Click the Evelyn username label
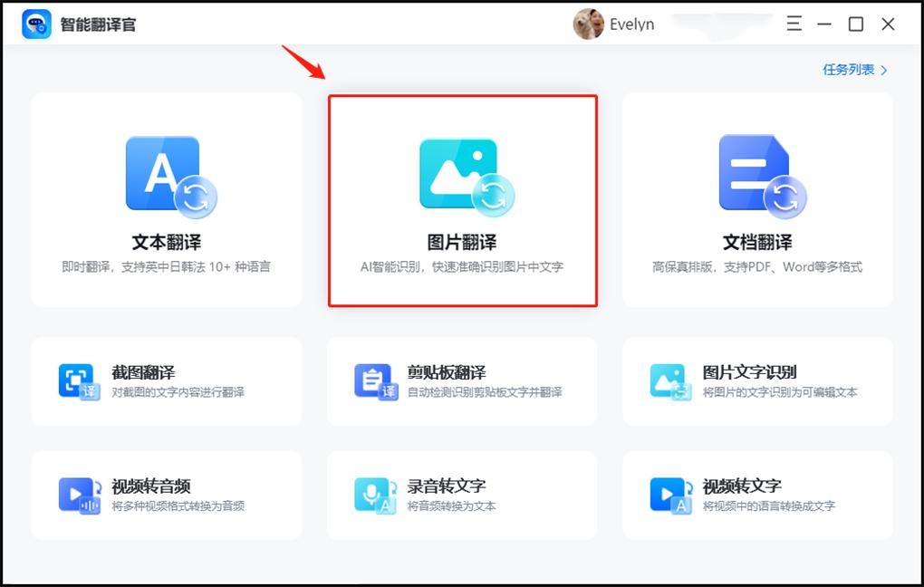924x587 pixels. (631, 24)
